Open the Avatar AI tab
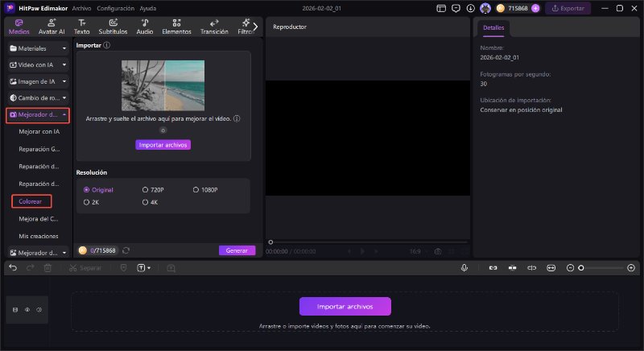The height and width of the screenshot is (351, 644). click(52, 27)
